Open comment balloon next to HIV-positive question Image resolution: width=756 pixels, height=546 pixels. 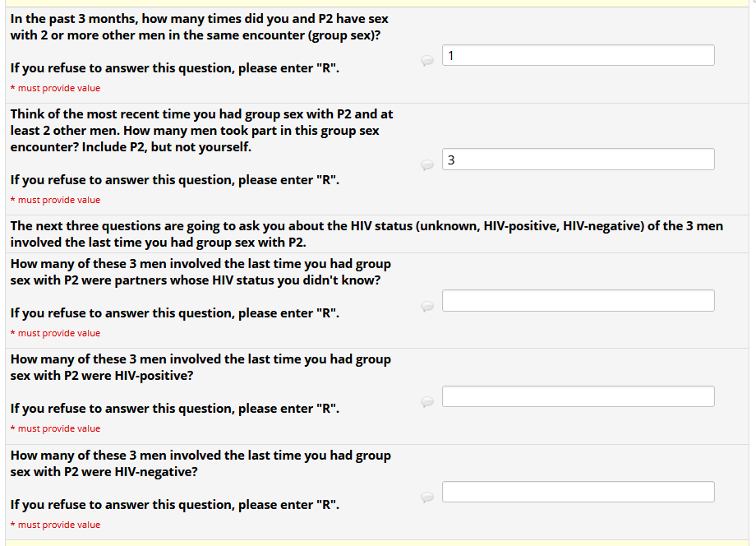[427, 401]
